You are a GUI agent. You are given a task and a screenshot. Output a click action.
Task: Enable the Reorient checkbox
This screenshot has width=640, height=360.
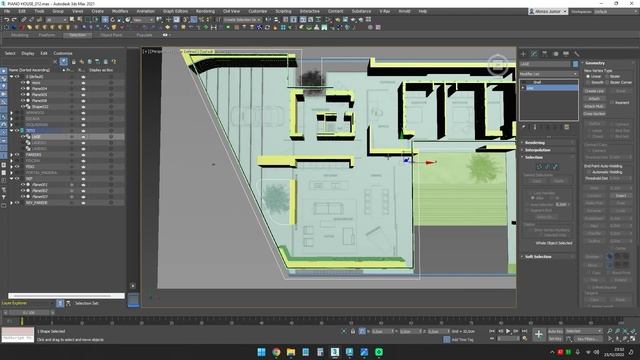(612, 102)
